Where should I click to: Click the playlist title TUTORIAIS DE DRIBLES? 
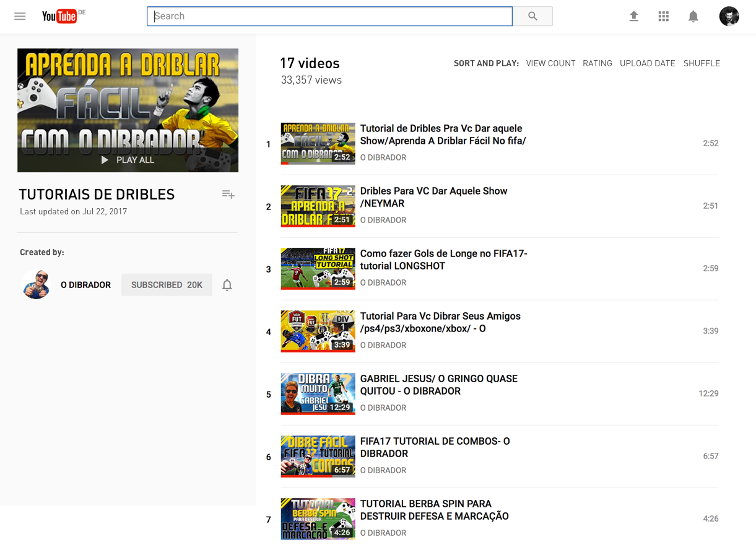pyautogui.click(x=97, y=195)
